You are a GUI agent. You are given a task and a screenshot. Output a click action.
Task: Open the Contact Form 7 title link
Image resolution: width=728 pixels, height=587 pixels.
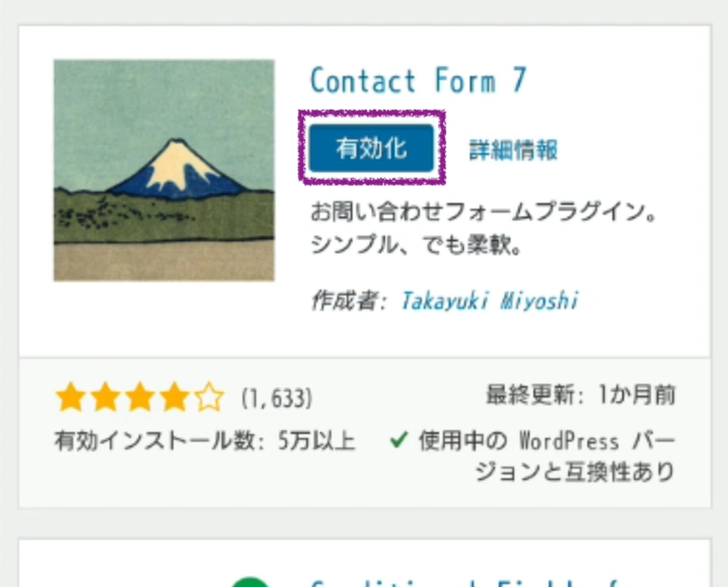[418, 81]
